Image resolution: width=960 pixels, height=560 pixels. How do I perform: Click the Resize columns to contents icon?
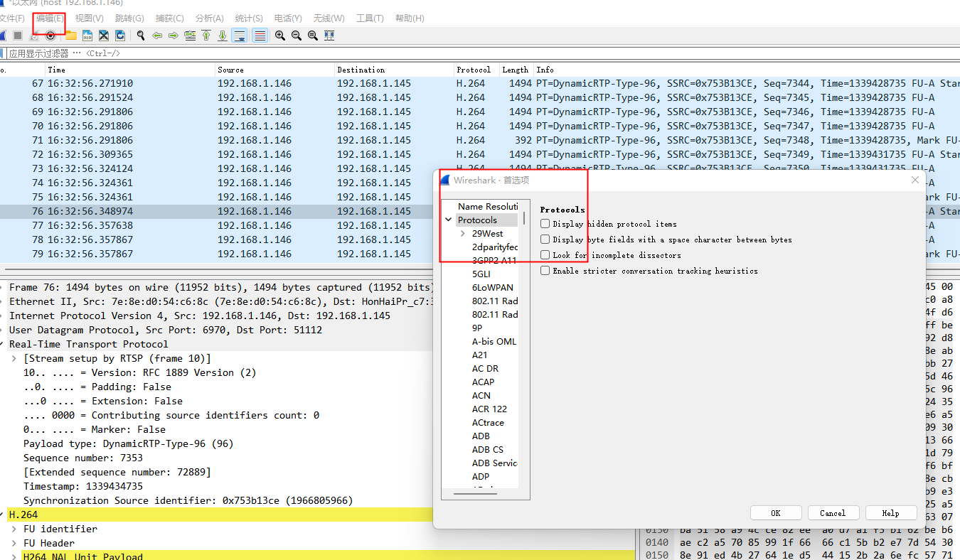329,35
